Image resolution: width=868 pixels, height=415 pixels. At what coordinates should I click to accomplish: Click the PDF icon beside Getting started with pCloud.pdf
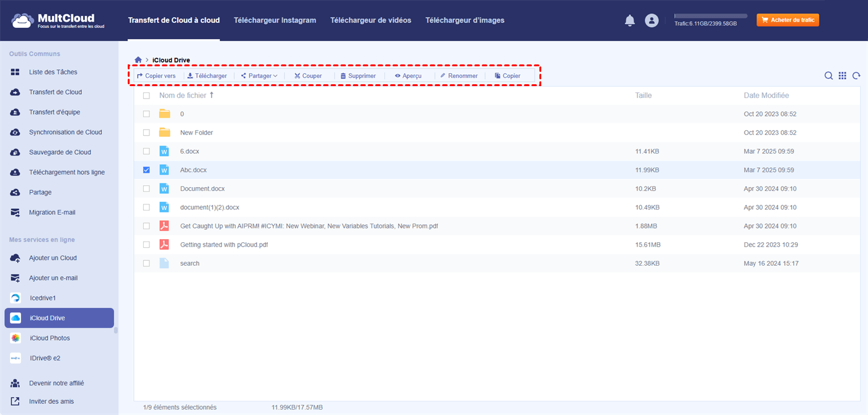tap(164, 245)
